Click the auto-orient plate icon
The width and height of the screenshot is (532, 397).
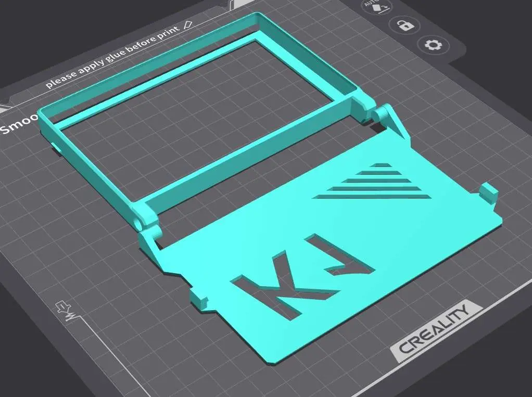tap(377, 6)
